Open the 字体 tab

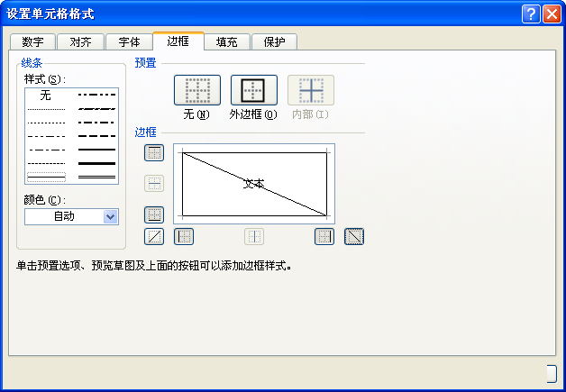[x=129, y=41]
